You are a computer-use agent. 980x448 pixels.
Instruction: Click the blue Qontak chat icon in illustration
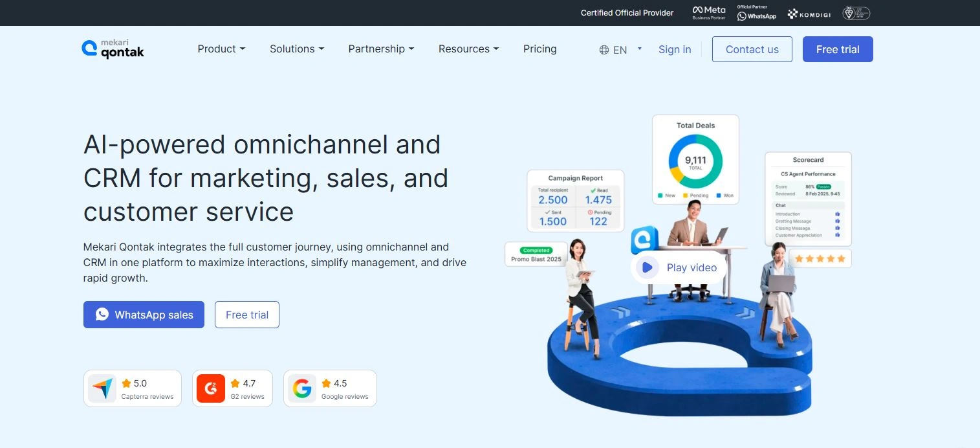tap(644, 240)
